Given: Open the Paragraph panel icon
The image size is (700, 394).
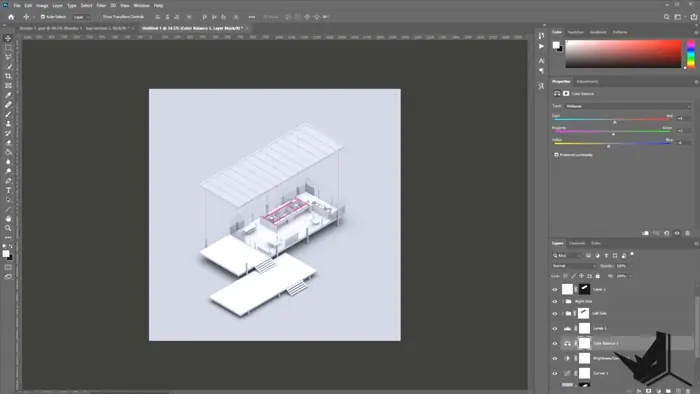Looking at the screenshot, I should (x=541, y=71).
